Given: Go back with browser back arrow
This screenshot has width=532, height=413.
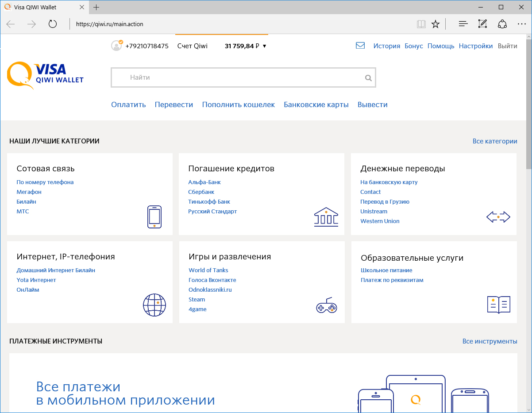Looking at the screenshot, I should [11, 24].
